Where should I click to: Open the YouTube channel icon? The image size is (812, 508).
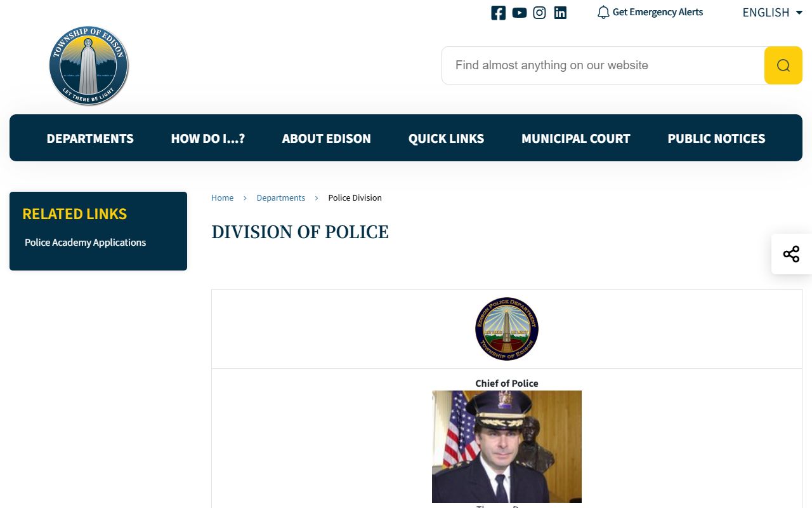[520, 13]
